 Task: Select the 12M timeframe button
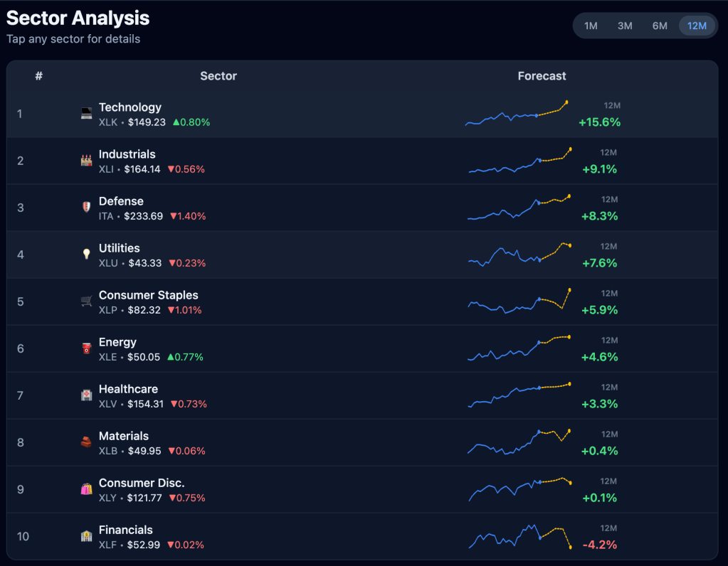(697, 26)
